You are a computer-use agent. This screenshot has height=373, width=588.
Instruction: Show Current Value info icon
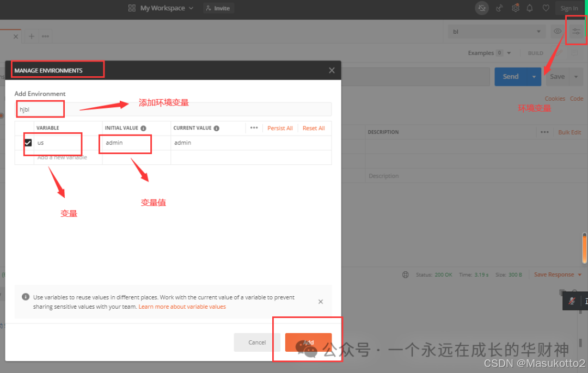point(216,128)
